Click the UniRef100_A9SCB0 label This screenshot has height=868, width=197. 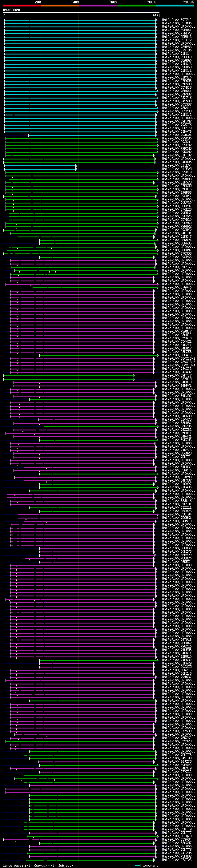177,139
